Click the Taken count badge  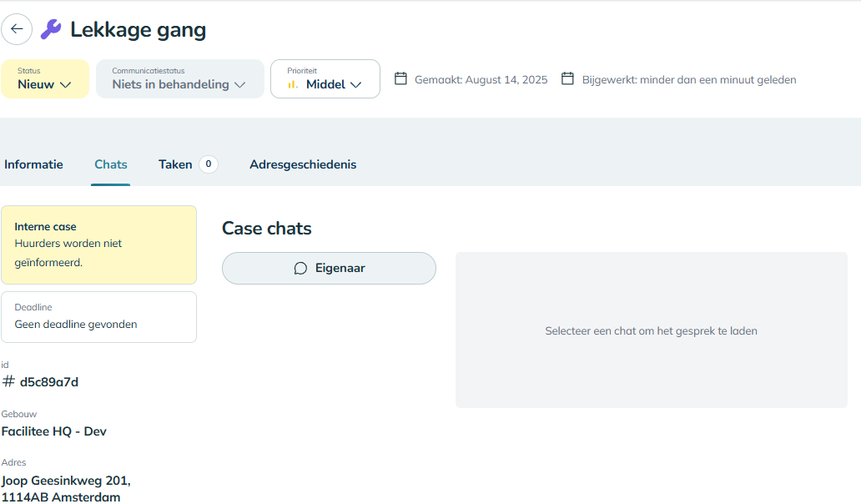209,164
